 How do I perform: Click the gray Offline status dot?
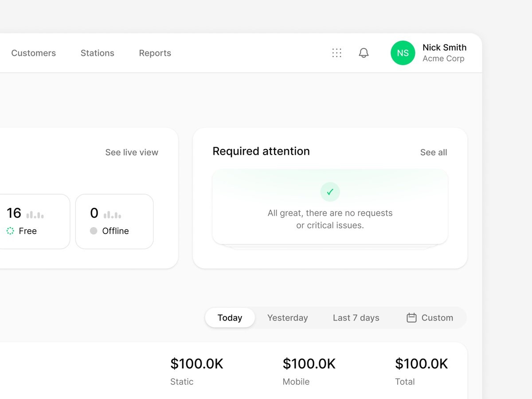coord(94,231)
